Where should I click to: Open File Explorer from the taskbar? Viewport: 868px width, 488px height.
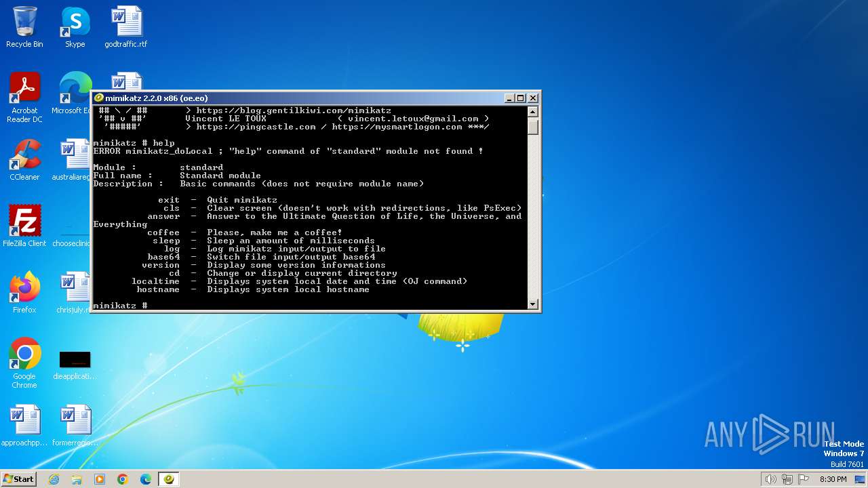(77, 479)
